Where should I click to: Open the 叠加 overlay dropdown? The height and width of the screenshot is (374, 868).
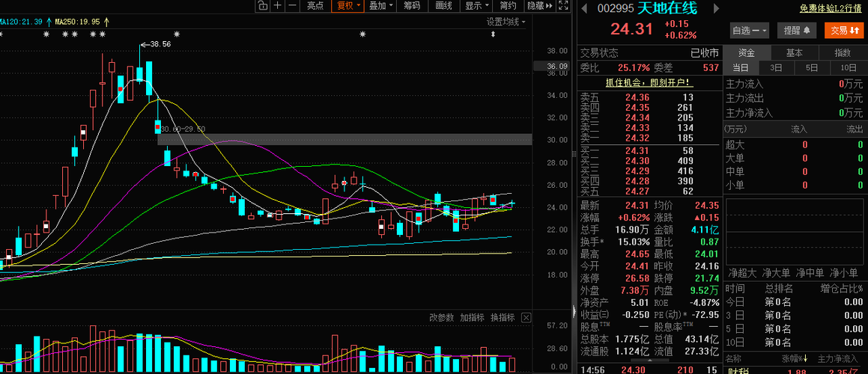(x=381, y=5)
